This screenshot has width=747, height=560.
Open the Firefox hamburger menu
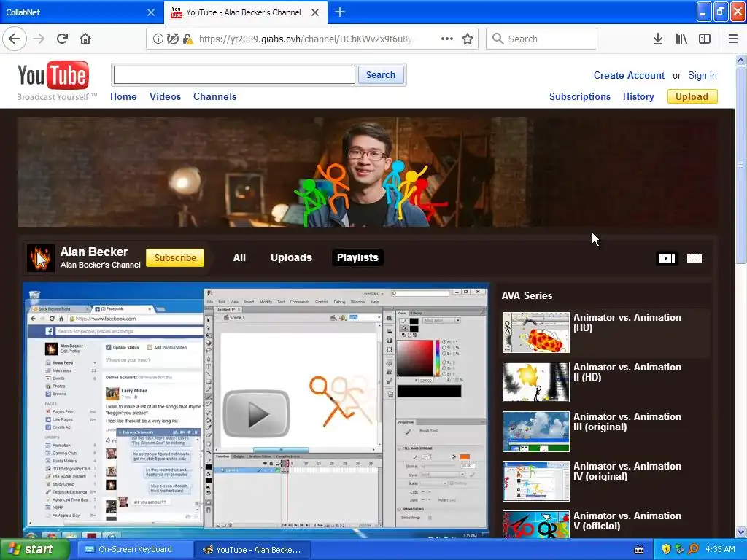733,39
